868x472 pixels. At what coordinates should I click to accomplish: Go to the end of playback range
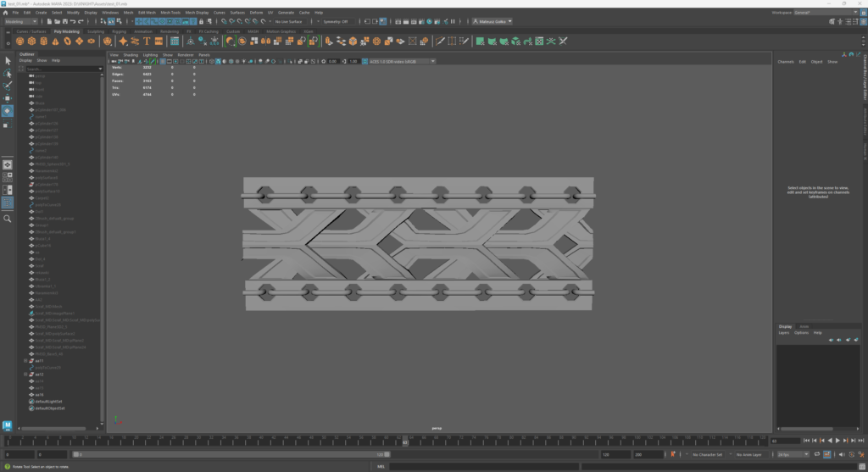point(861,441)
